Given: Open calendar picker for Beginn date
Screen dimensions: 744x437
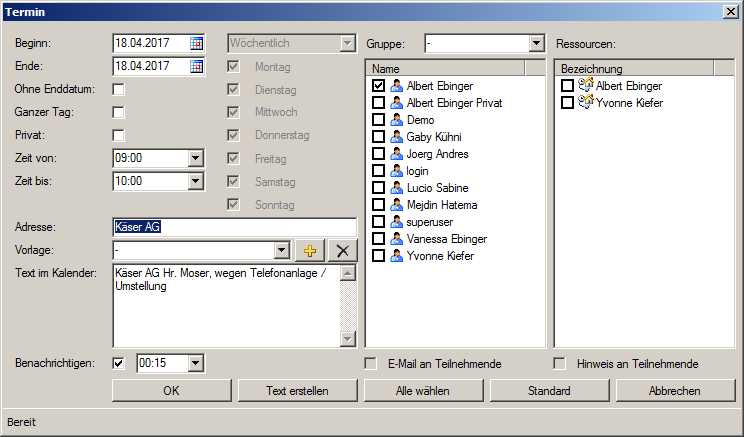Looking at the screenshot, I should point(196,44).
